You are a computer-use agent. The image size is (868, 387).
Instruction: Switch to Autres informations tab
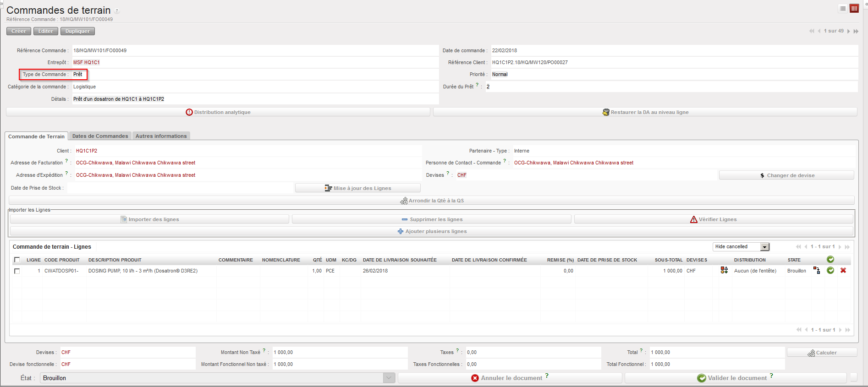pyautogui.click(x=161, y=136)
